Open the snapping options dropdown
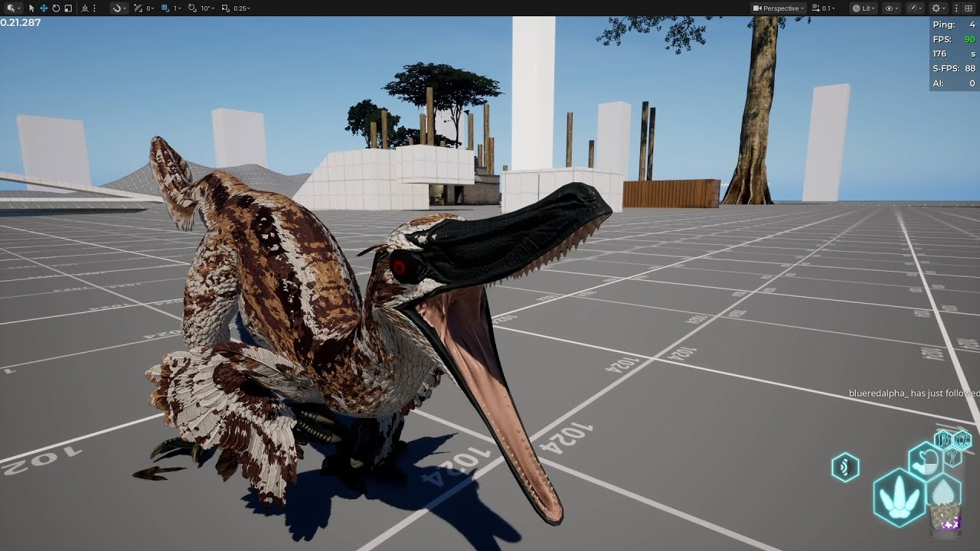The height and width of the screenshot is (551, 980). [118, 8]
